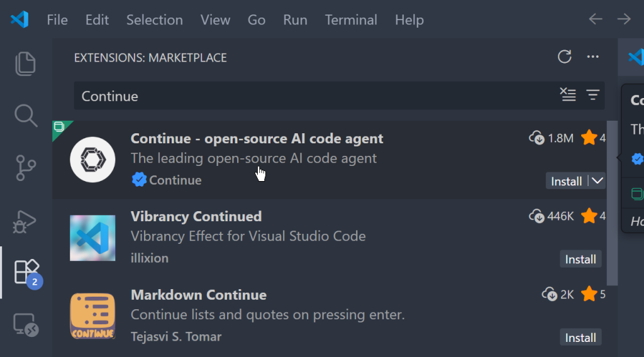This screenshot has height=357, width=644.
Task: Click the extensions search input field
Action: point(314,96)
